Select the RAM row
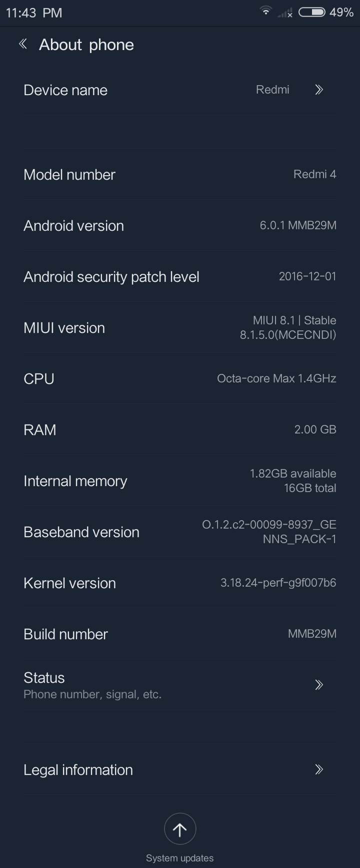 pos(180,430)
